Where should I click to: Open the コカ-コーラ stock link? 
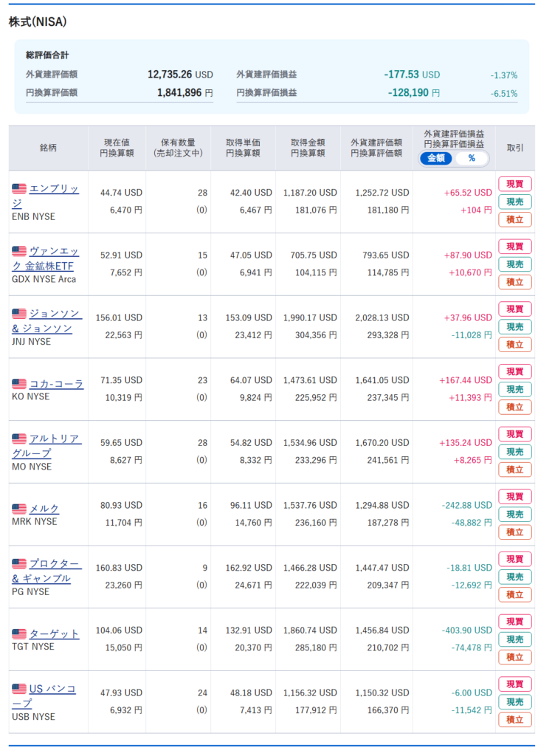[x=56, y=384]
